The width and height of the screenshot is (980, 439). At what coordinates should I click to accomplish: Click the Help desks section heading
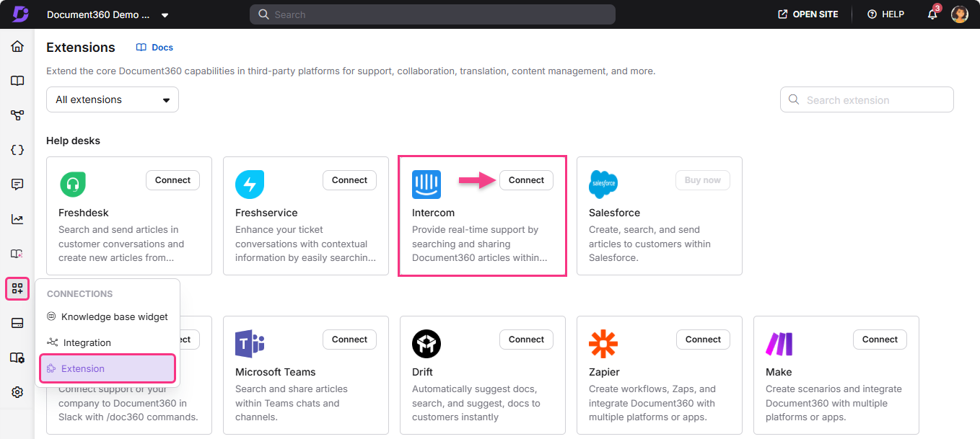point(73,141)
